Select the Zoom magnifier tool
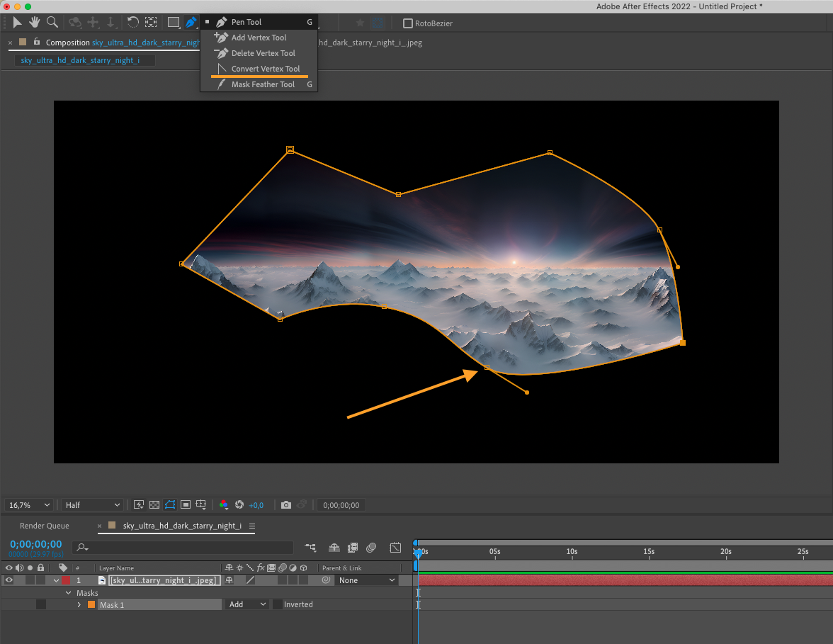Image resolution: width=833 pixels, height=644 pixels. [52, 23]
